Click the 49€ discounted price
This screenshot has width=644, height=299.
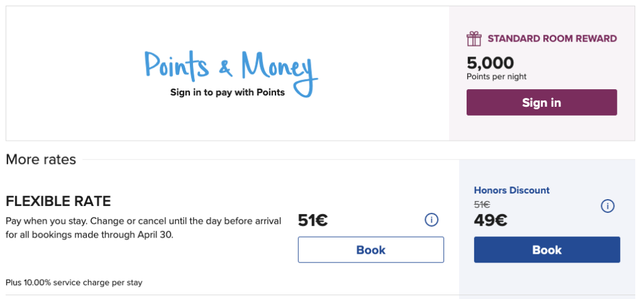491,220
